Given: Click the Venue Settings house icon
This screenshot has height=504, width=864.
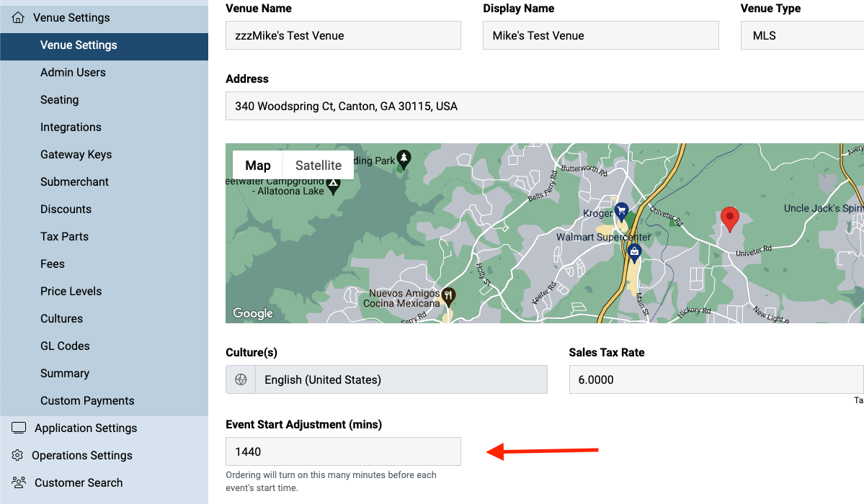Looking at the screenshot, I should (18, 17).
